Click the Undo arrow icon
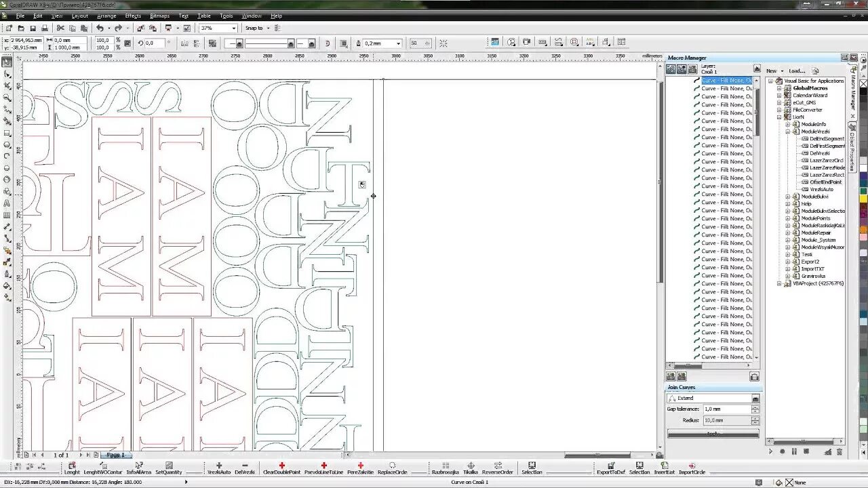The height and width of the screenshot is (488, 868). coord(100,28)
